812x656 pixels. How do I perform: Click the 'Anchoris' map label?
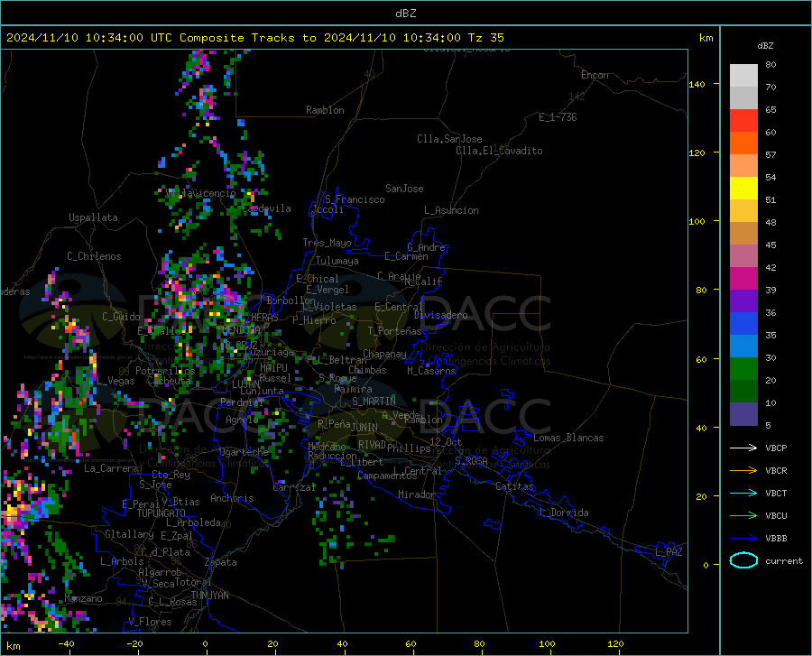tap(232, 498)
